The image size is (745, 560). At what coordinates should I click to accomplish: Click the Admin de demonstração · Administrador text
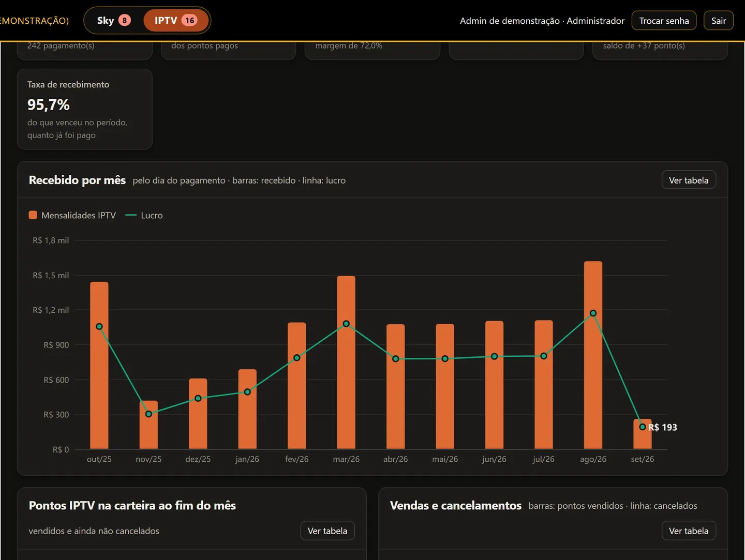pos(542,21)
